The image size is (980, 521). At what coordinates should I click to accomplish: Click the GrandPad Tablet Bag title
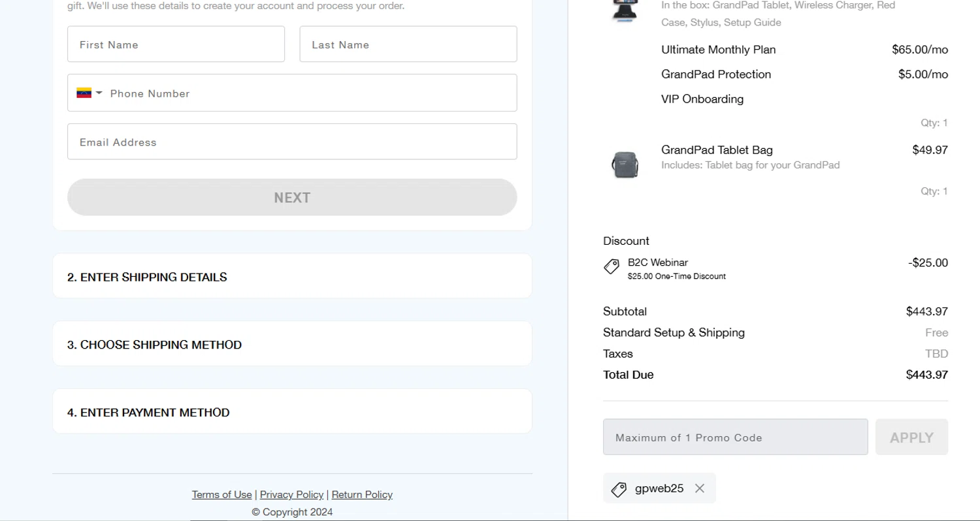717,150
